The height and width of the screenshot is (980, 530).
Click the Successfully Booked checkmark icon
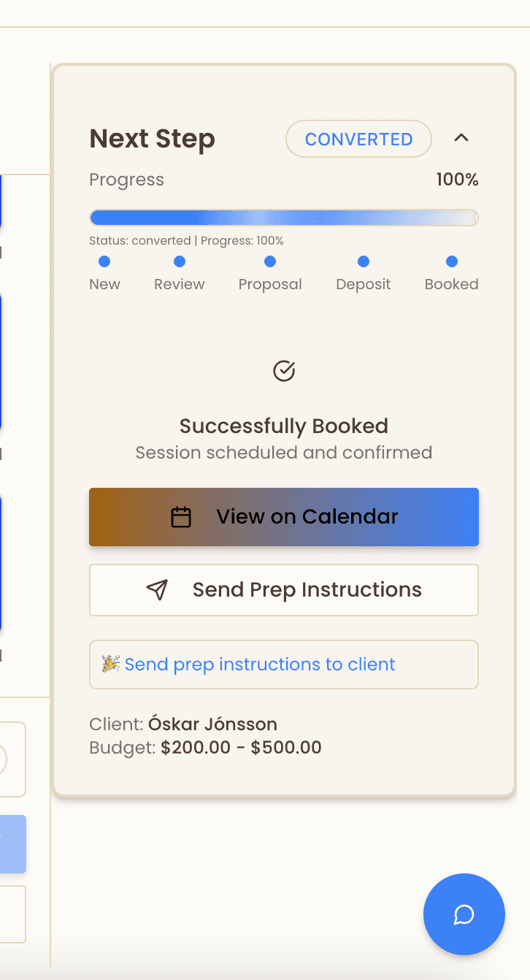click(x=284, y=371)
